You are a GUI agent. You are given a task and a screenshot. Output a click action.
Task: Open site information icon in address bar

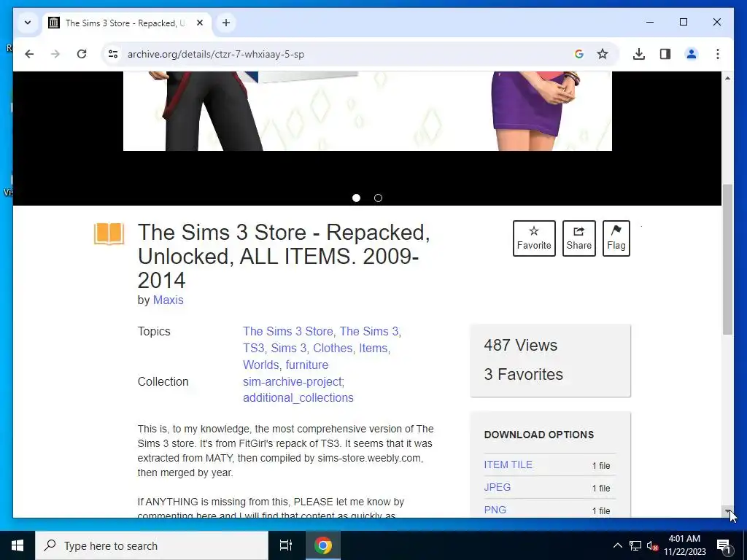pyautogui.click(x=113, y=54)
